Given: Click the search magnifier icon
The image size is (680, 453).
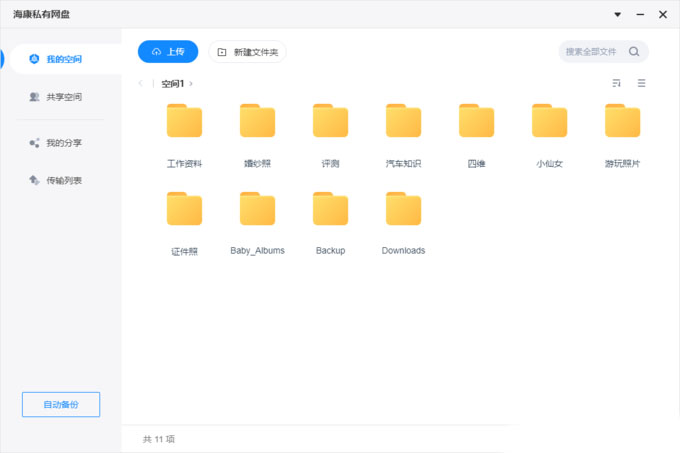Looking at the screenshot, I should pos(634,51).
